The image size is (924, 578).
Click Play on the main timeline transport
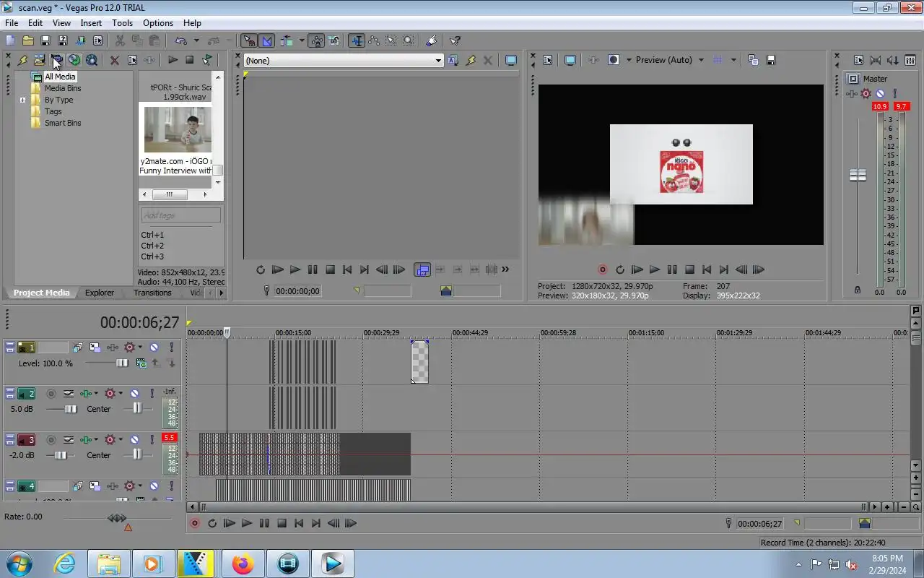(x=246, y=523)
